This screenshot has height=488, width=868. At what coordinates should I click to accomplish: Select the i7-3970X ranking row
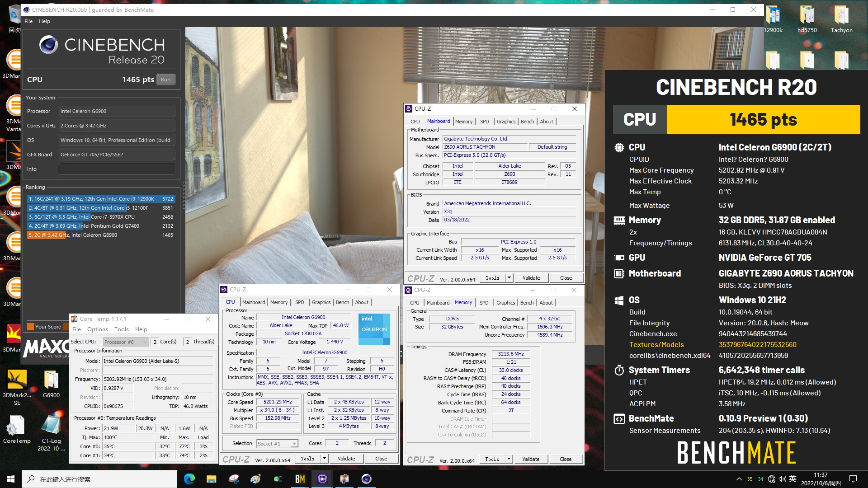[x=101, y=217]
